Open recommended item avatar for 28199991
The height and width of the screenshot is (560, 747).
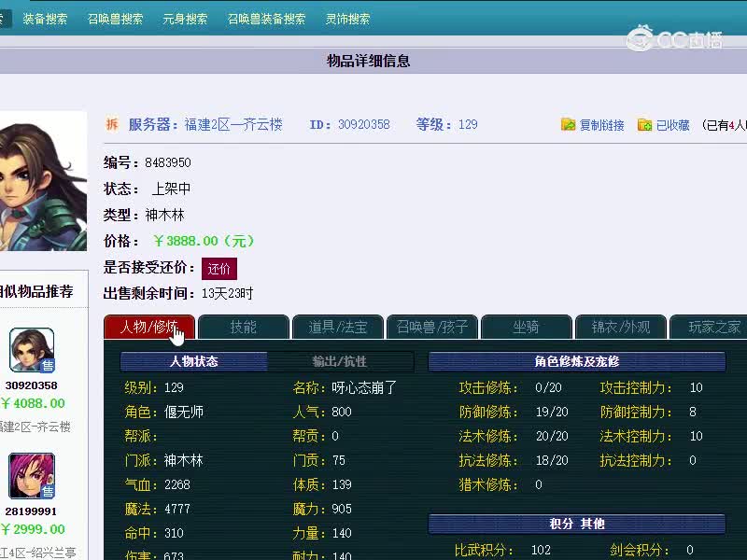pos(32,476)
